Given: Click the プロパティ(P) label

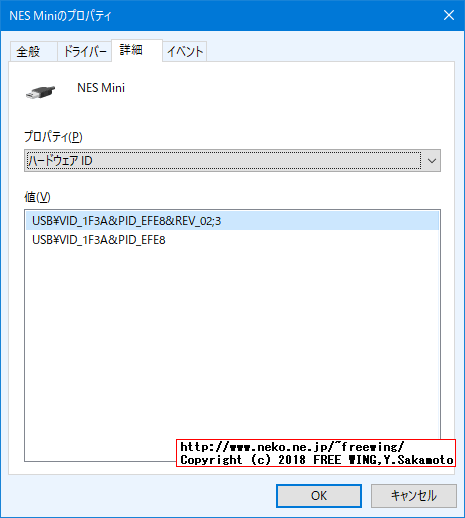Looking at the screenshot, I should click(x=53, y=137).
